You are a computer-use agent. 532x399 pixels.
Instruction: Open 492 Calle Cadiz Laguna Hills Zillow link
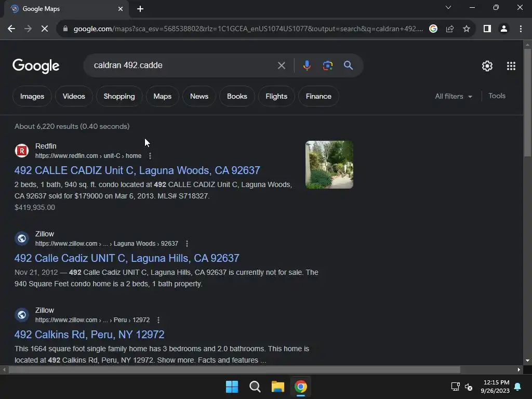click(127, 258)
